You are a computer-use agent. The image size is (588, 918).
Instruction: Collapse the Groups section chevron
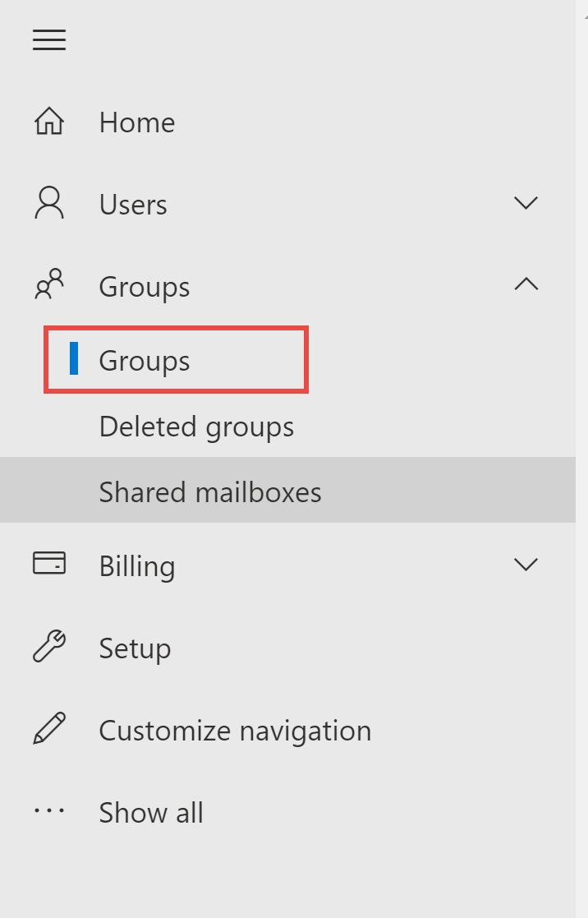point(526,284)
